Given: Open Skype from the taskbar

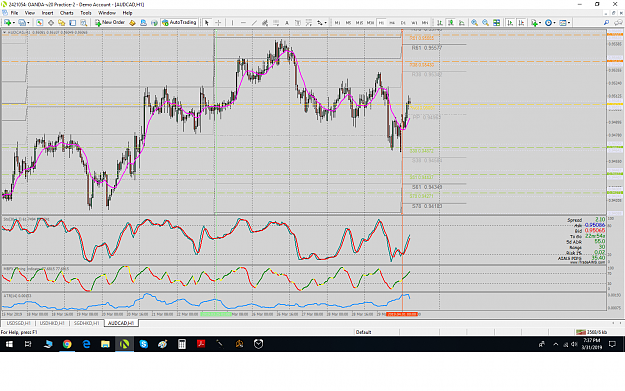Looking at the screenshot, I should click(x=143, y=344).
